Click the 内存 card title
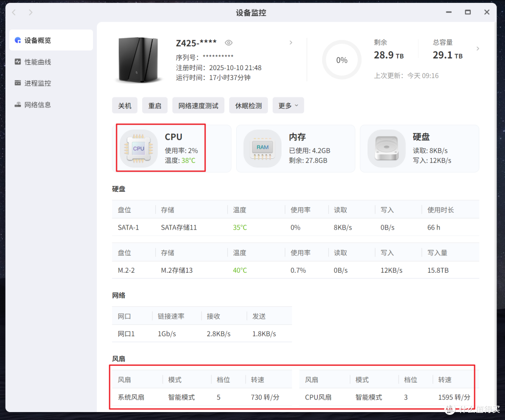 297,137
